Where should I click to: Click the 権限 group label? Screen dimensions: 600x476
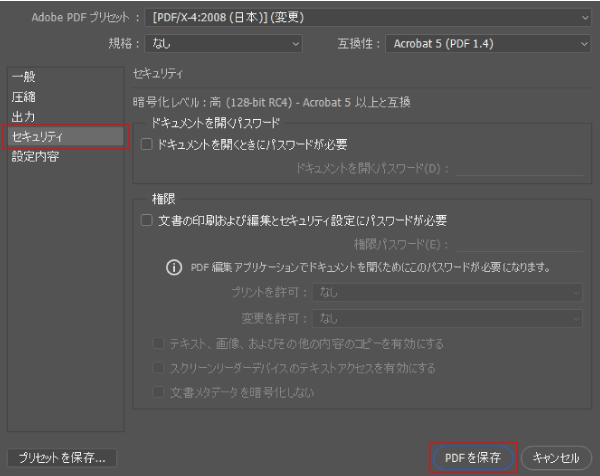(x=163, y=199)
